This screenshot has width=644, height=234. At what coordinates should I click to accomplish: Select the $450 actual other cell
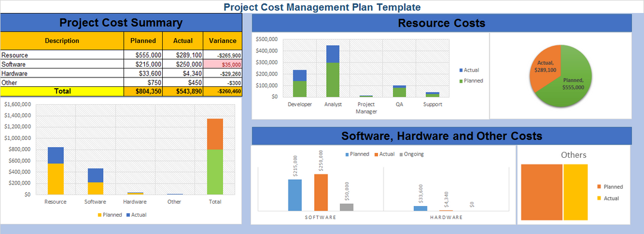tap(183, 82)
